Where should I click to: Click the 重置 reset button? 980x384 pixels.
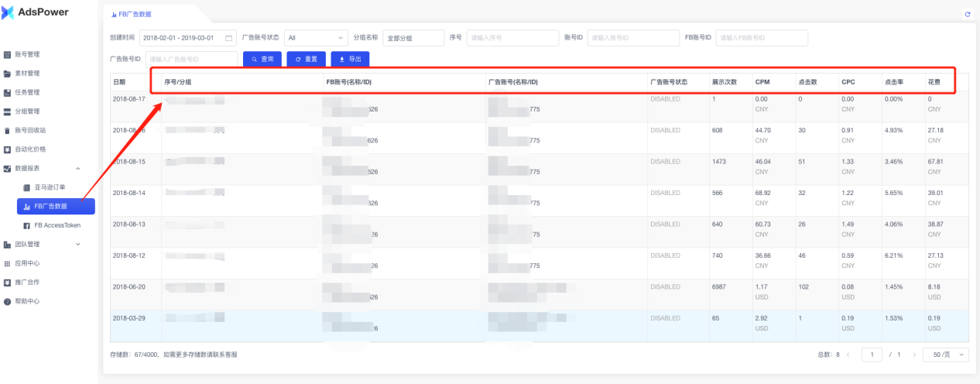(x=306, y=59)
